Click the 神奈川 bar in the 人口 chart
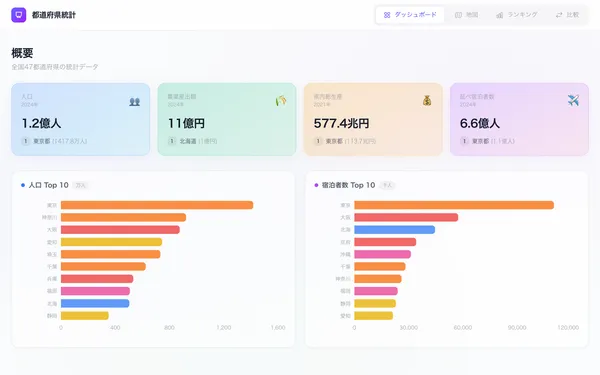 [123, 217]
